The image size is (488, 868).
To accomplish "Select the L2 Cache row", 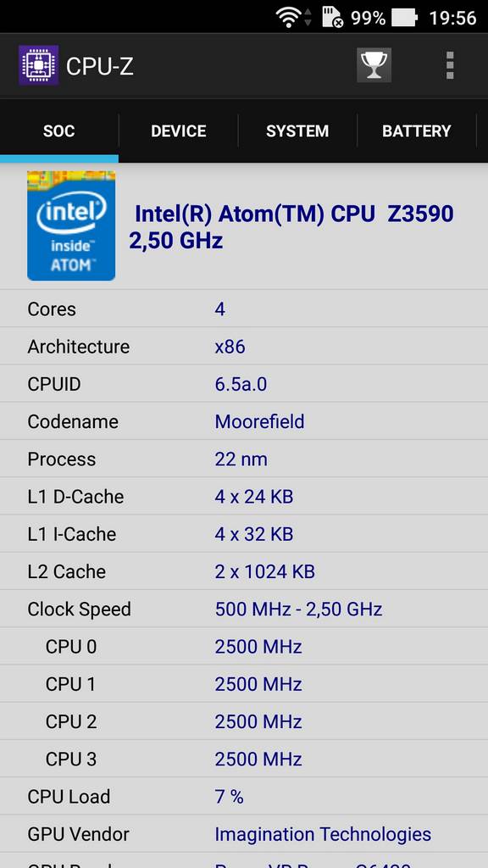I will pos(244,571).
